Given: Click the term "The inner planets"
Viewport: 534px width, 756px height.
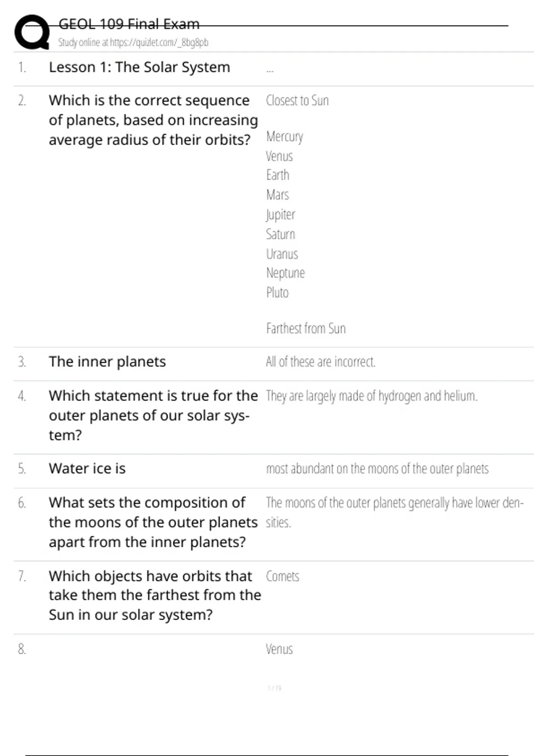Looking at the screenshot, I should tap(107, 362).
